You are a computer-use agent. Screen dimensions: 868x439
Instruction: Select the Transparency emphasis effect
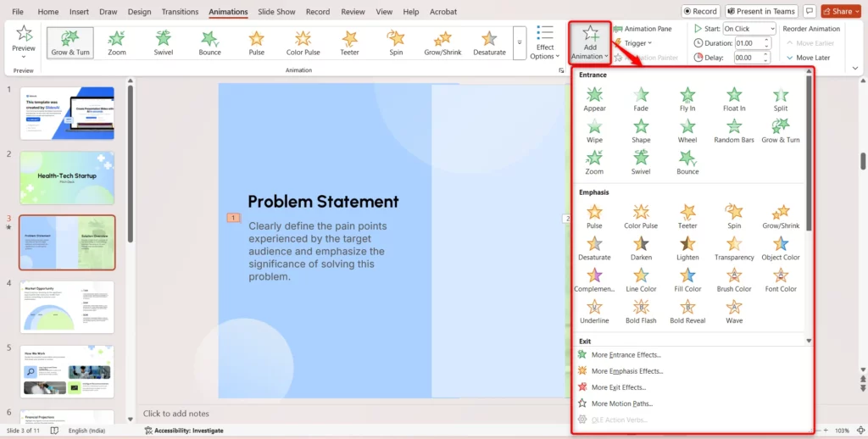coord(733,247)
